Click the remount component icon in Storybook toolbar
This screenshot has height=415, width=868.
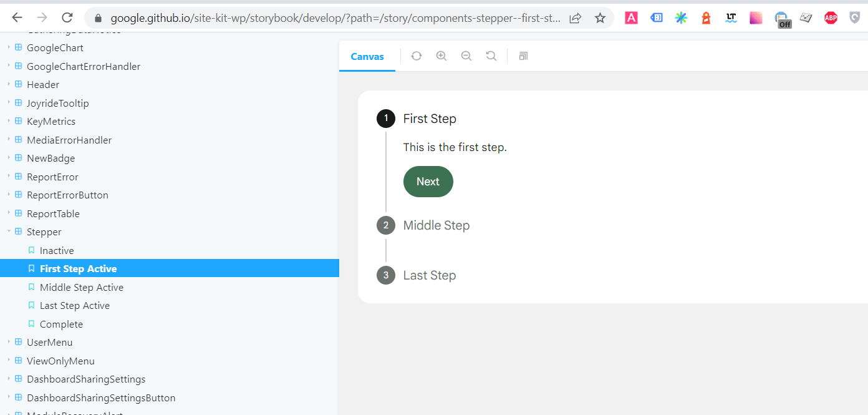click(x=416, y=56)
